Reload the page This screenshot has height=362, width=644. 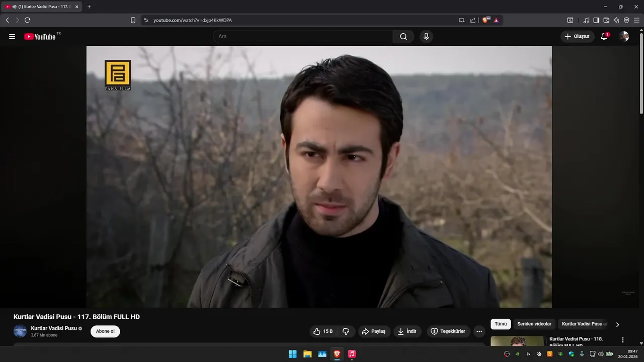point(27,20)
